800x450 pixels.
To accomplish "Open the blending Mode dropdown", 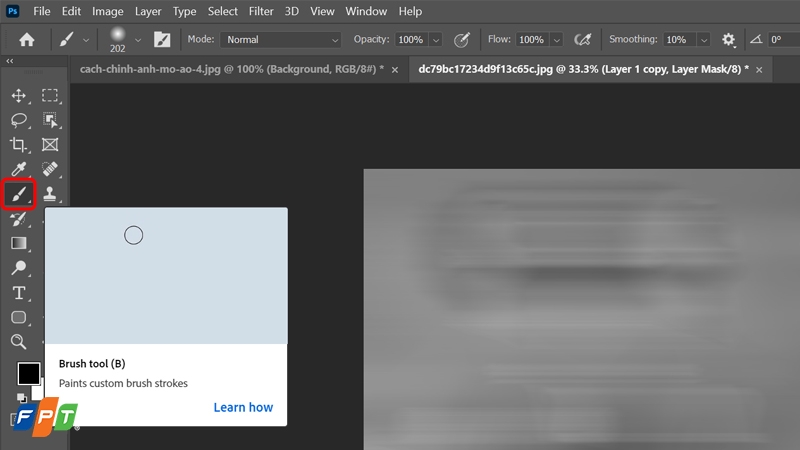I will click(x=280, y=39).
